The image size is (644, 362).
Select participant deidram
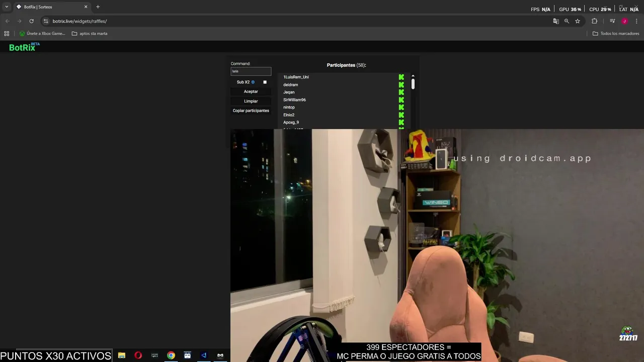coord(290,84)
